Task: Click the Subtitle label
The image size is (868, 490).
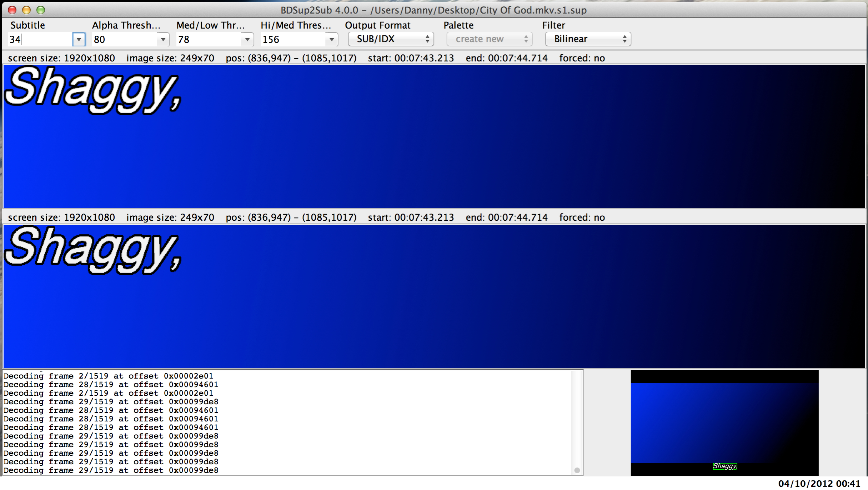Action: pyautogui.click(x=28, y=25)
